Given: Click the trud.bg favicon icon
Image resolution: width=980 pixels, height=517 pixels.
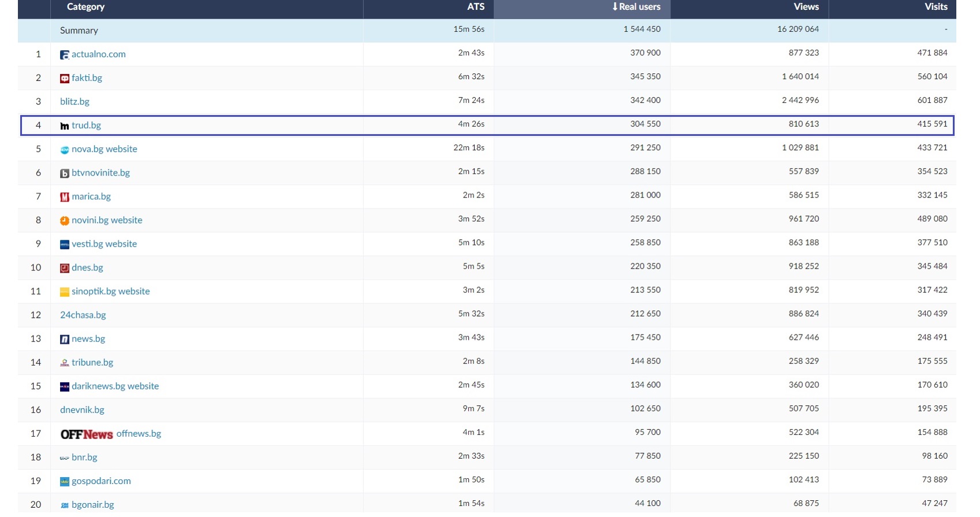Looking at the screenshot, I should [65, 126].
